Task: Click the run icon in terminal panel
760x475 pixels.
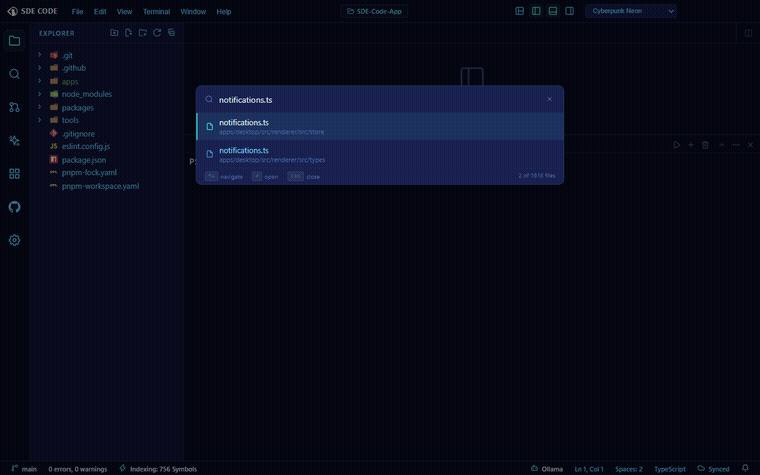Action: (677, 145)
